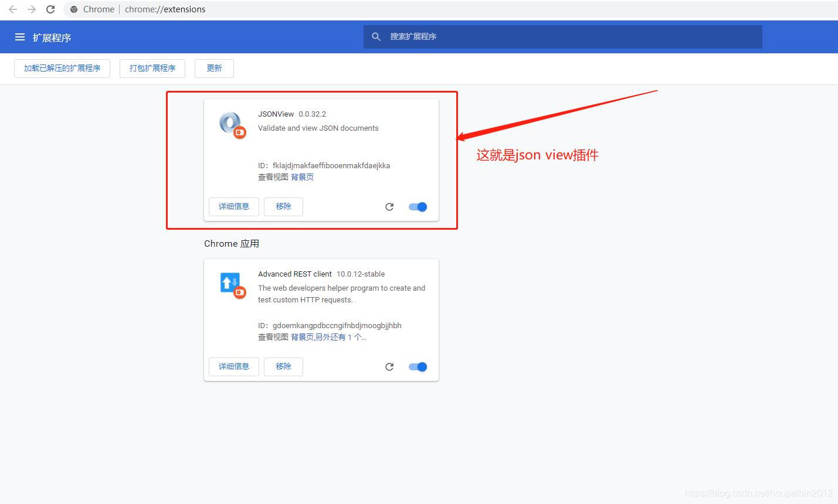Click 'The web developers helper program' description

[342, 294]
